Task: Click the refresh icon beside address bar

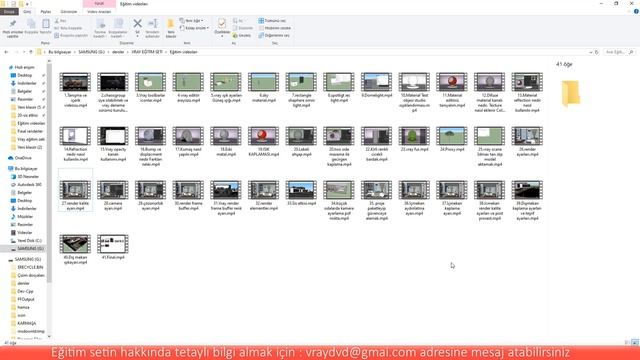Action: click(x=597, y=52)
